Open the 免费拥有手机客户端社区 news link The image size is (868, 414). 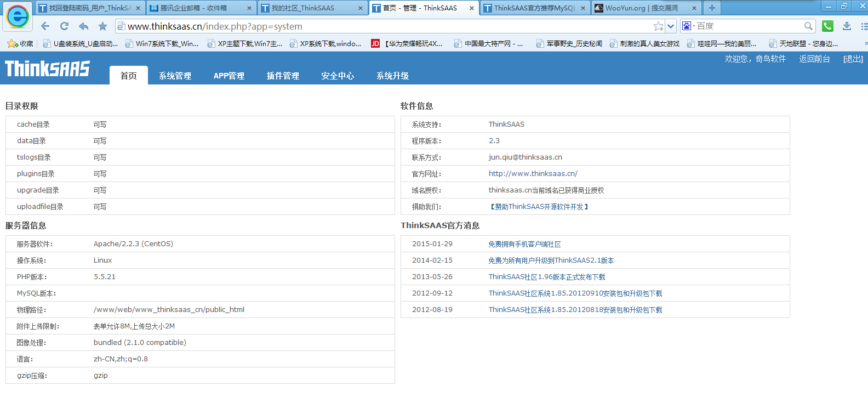click(x=524, y=244)
